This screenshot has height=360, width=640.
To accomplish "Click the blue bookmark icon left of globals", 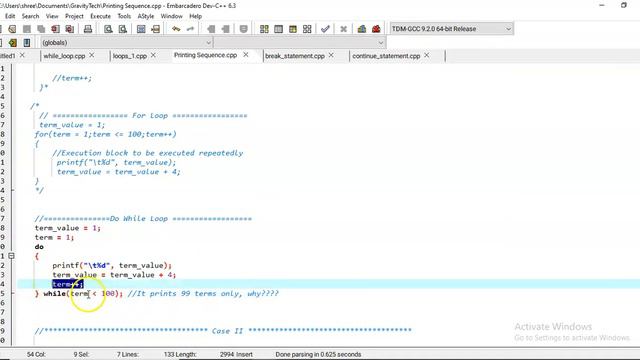I will [27, 42].
